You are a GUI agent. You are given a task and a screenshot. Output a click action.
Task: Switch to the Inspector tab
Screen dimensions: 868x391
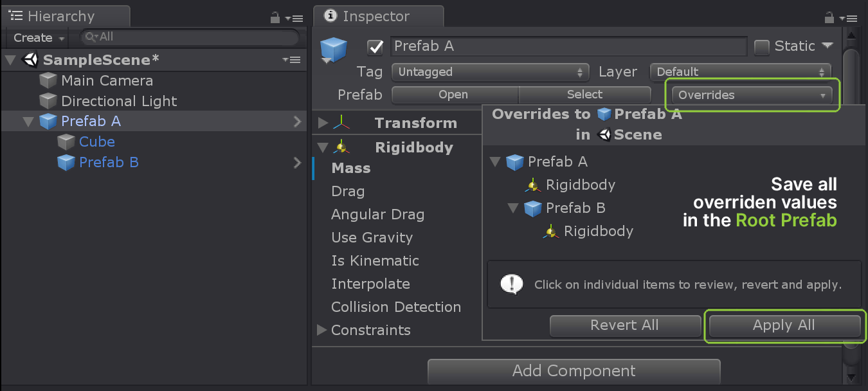377,16
